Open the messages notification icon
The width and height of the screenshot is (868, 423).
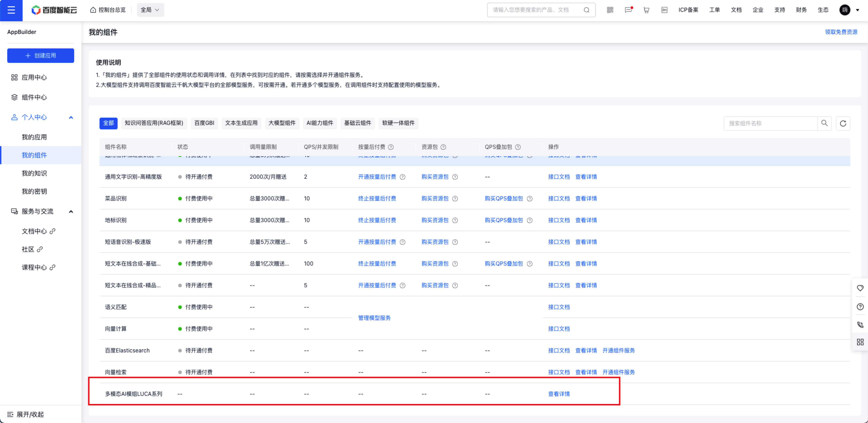click(628, 10)
